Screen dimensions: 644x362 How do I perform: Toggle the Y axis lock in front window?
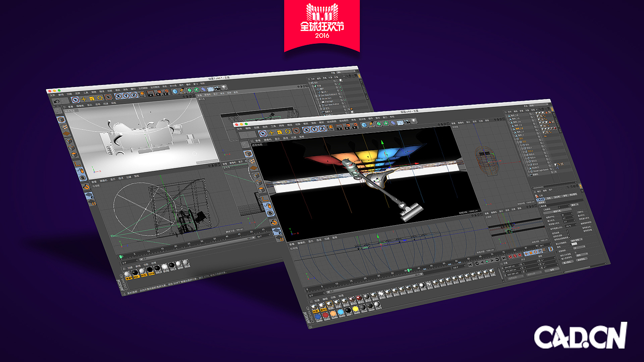(314, 129)
